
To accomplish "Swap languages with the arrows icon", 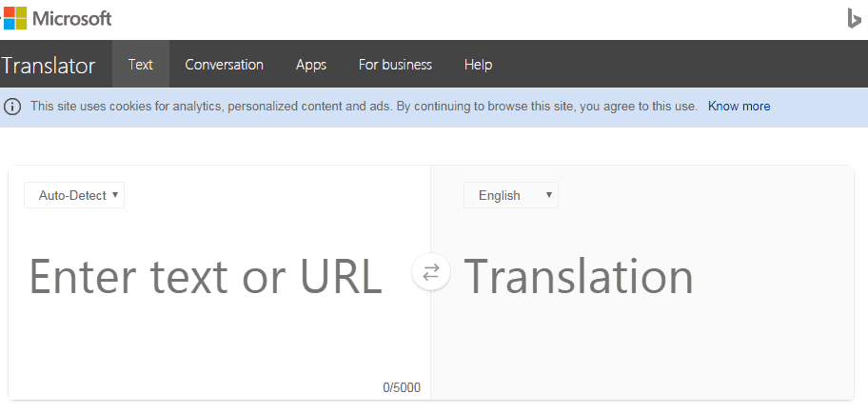I will pyautogui.click(x=431, y=272).
